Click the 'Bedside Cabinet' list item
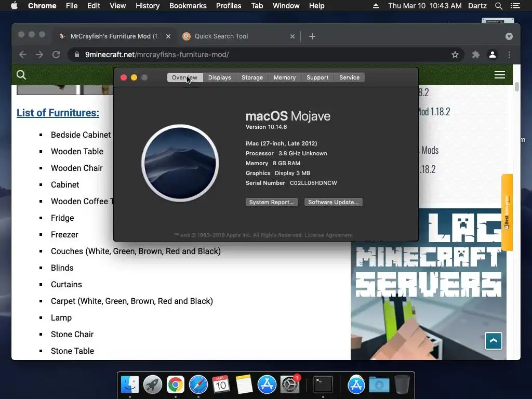 (81, 135)
